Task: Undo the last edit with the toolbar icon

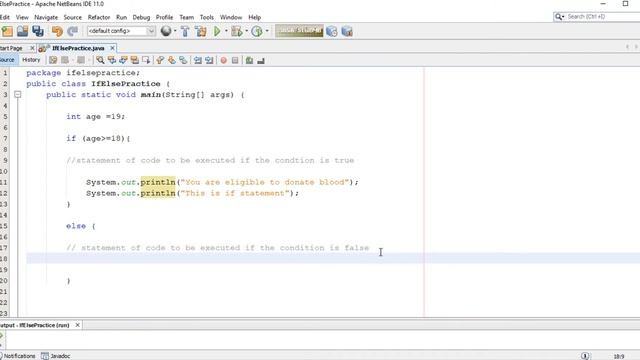Action: tap(57, 31)
